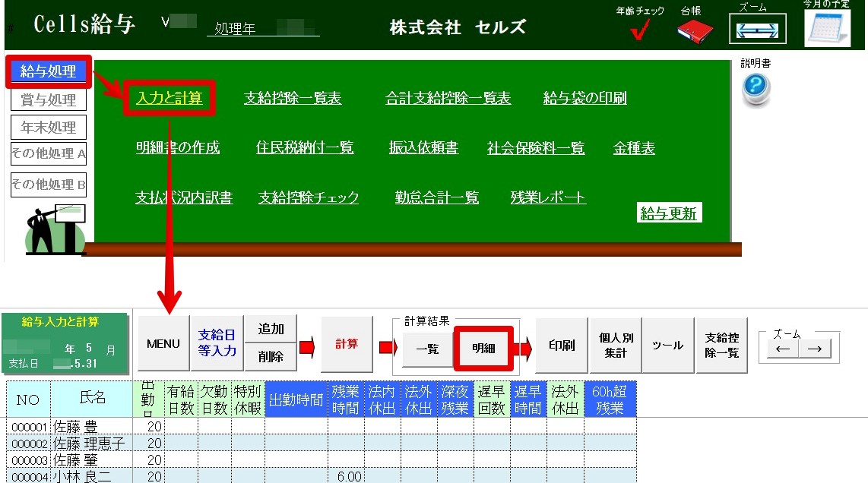Select the 残業時間 cell showing 6.00
Image resolution: width=868 pixels, height=483 pixels.
346,476
